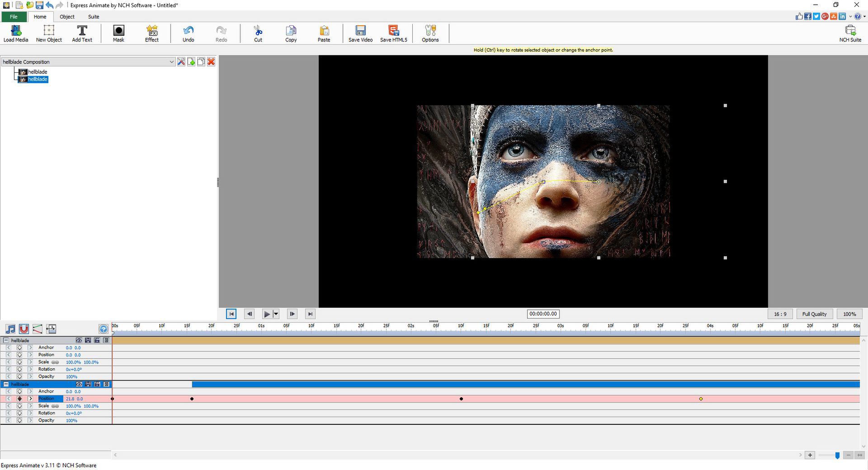868x470 pixels.
Task: Click the save disk icon in the title bar
Action: 39,5
